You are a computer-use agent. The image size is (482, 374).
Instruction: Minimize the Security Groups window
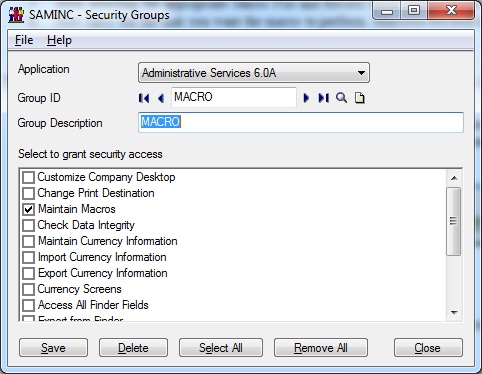(387, 11)
